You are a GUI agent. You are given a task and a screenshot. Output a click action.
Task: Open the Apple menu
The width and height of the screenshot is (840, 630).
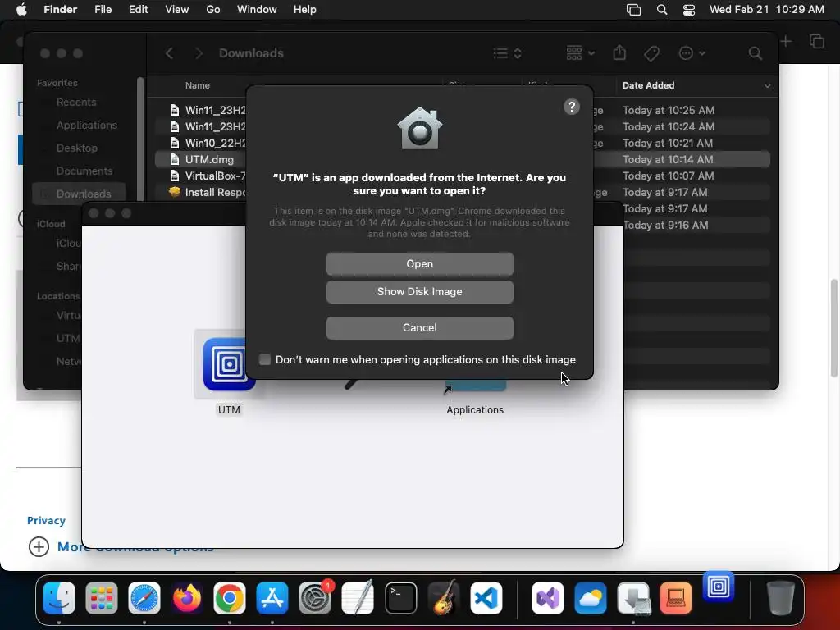[21, 10]
